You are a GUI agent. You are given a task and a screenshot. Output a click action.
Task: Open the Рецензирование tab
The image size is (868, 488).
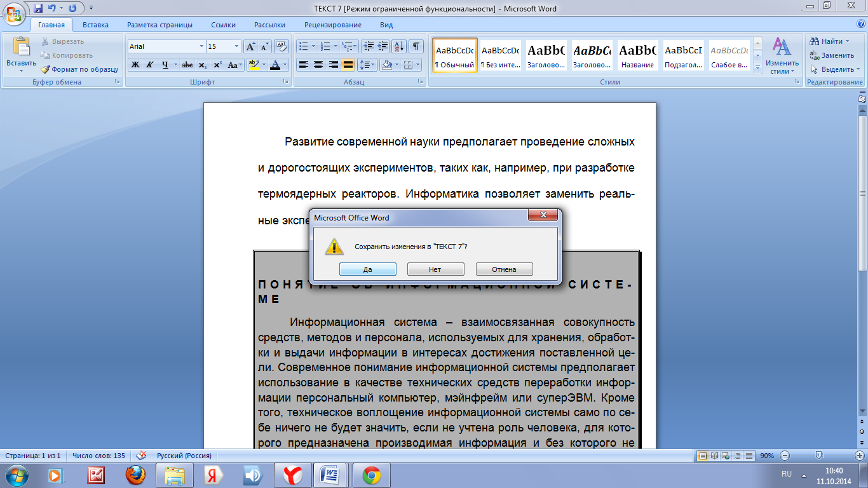pyautogui.click(x=333, y=25)
